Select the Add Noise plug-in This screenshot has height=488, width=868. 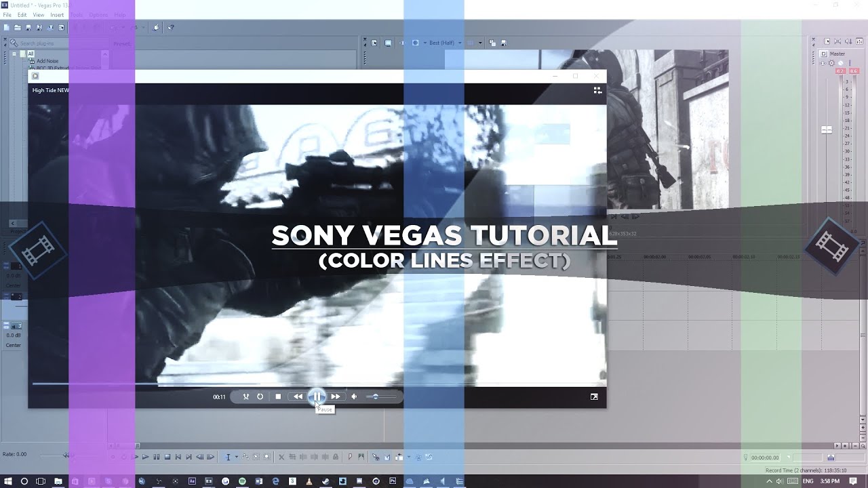pyautogui.click(x=47, y=61)
